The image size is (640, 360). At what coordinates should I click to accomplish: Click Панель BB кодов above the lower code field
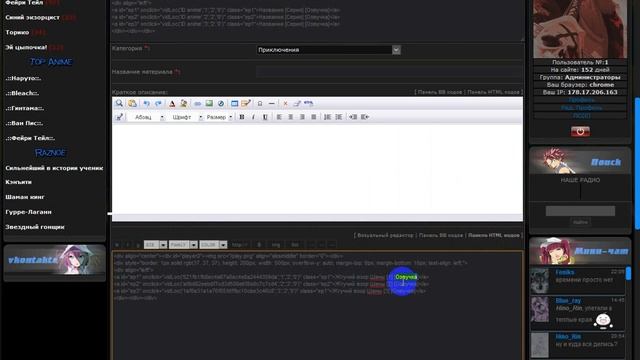point(441,236)
